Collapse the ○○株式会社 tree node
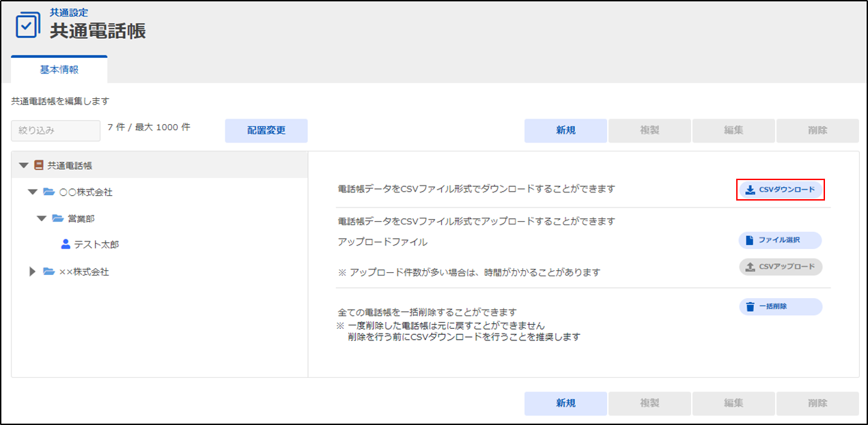The height and width of the screenshot is (425, 868). (32, 192)
